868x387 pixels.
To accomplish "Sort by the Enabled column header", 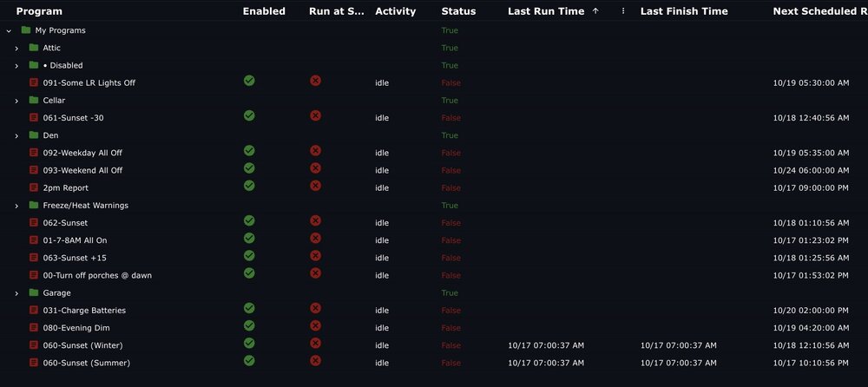I will pyautogui.click(x=264, y=11).
